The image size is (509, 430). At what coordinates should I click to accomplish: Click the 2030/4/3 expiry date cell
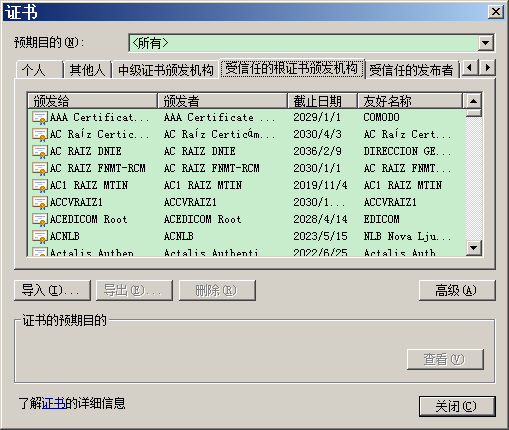317,135
